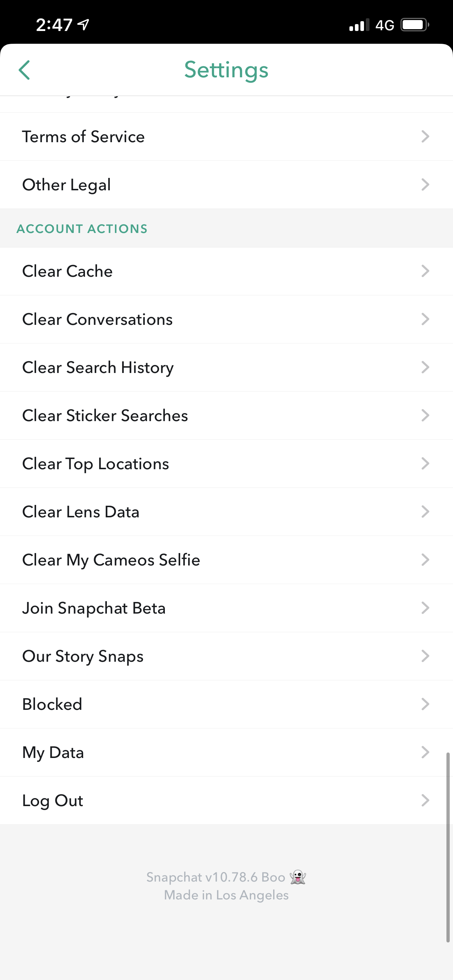Screen dimensions: 453x980
Task: Select Clear Search History
Action: pyautogui.click(x=98, y=367)
